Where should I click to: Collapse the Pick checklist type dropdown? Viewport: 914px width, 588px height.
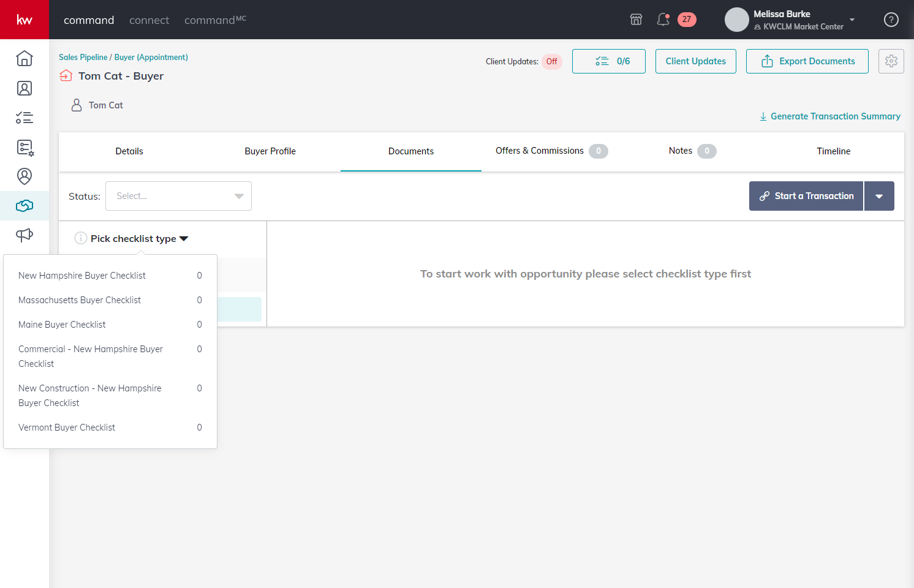point(140,238)
